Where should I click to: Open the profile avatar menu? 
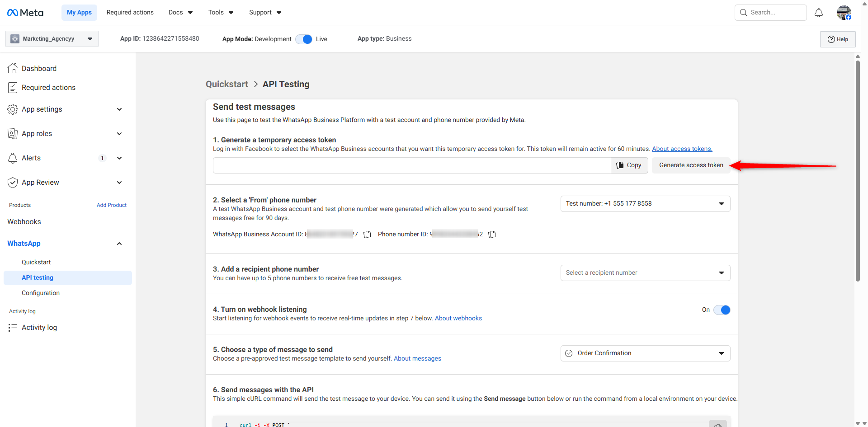click(844, 13)
